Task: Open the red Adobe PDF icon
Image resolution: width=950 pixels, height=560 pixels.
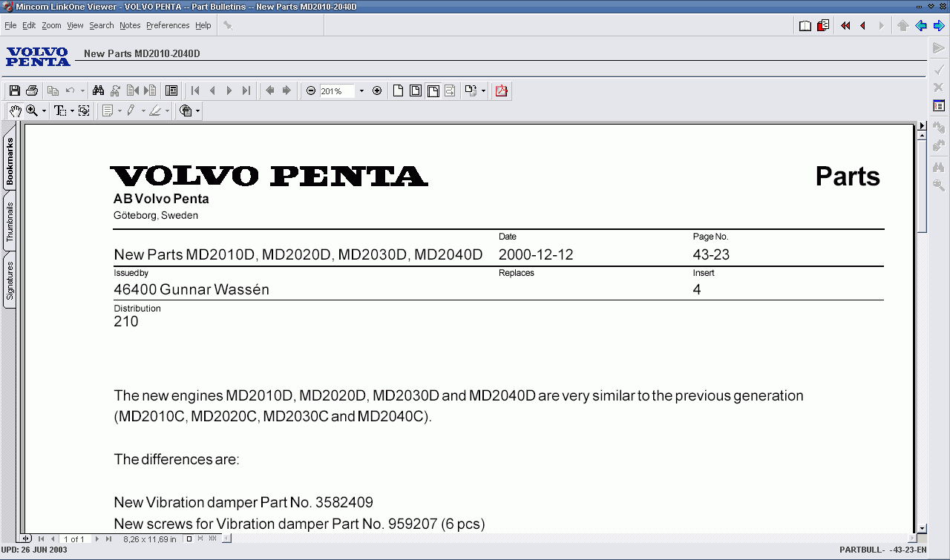Action: [501, 90]
